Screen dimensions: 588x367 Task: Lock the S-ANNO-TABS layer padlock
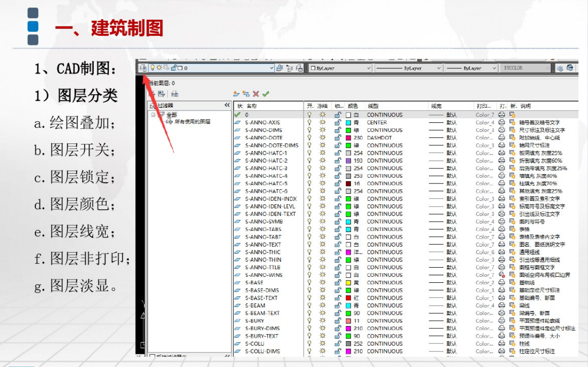(x=338, y=229)
